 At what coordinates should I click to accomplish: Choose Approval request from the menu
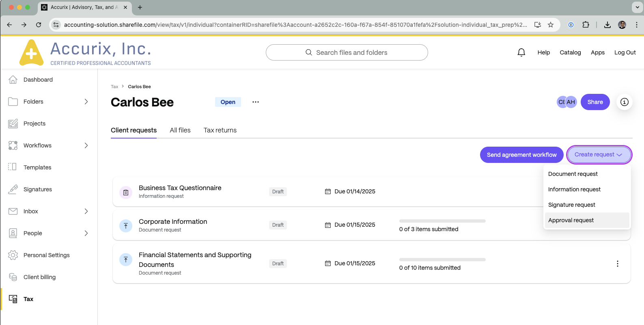click(x=587, y=220)
